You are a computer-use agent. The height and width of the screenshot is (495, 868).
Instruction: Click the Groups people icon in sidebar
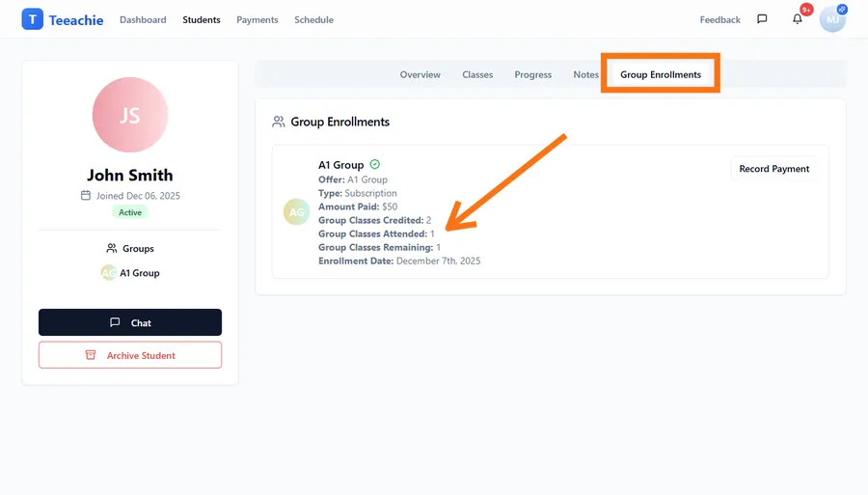112,248
